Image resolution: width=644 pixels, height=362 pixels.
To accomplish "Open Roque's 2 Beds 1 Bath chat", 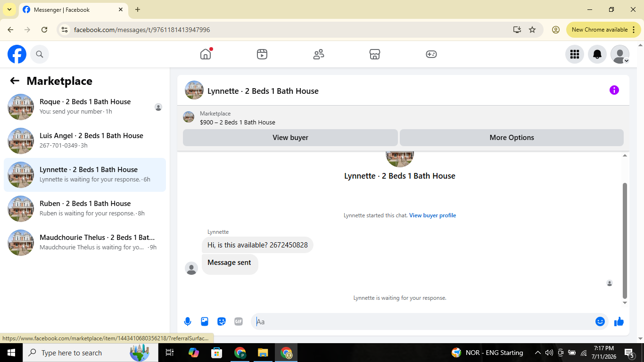I will pyautogui.click(x=85, y=107).
